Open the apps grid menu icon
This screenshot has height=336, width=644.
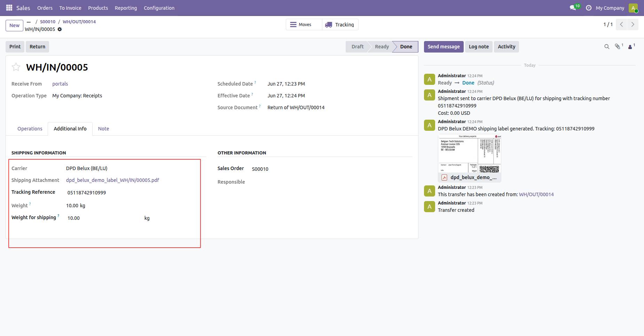pyautogui.click(x=9, y=8)
